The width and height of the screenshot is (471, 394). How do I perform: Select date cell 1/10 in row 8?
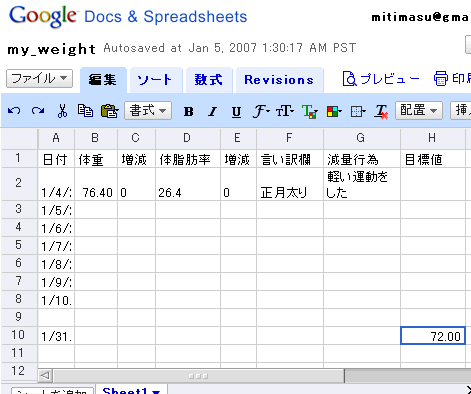(56, 300)
